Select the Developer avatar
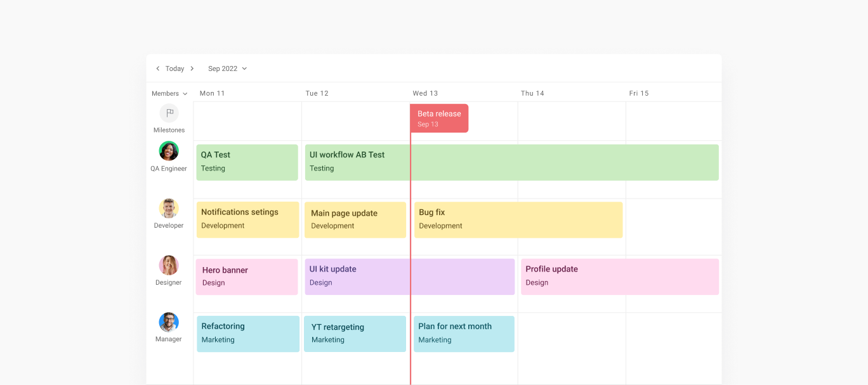 click(169, 209)
